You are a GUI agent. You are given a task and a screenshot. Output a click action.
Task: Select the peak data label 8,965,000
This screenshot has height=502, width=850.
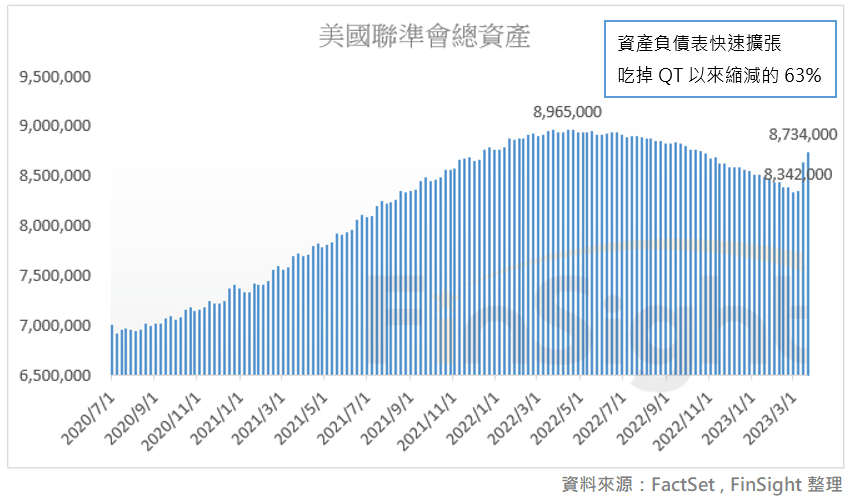click(x=567, y=111)
